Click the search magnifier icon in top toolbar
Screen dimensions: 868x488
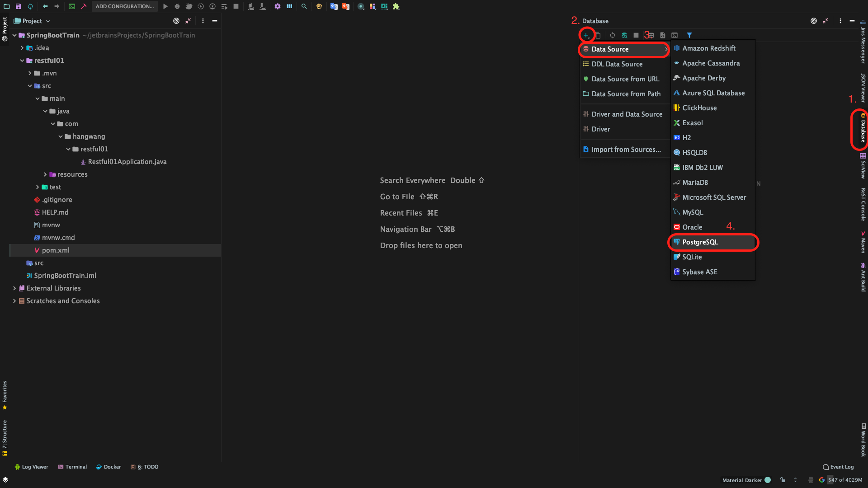[x=304, y=6]
